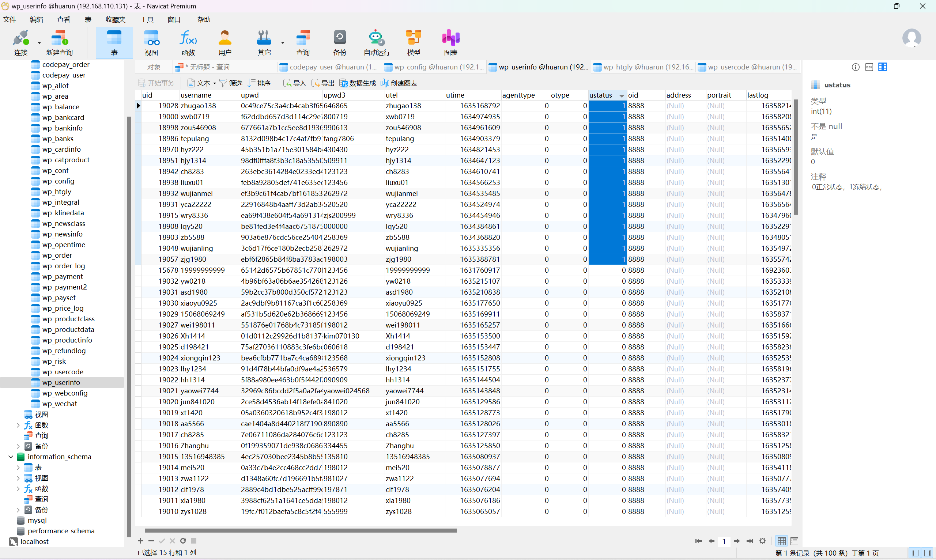This screenshot has width=936, height=560.
Task: Open the Automation (自动运行) toolbar icon
Action: click(376, 43)
